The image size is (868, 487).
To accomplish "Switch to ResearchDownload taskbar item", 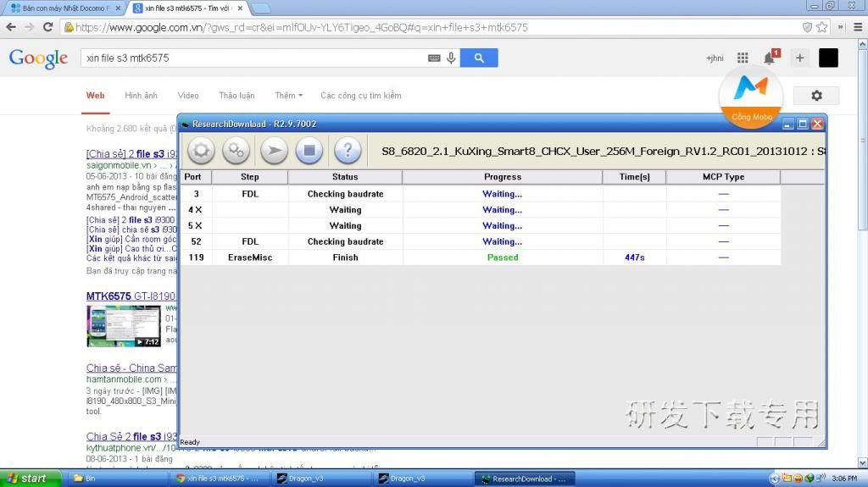I will 525,479.
